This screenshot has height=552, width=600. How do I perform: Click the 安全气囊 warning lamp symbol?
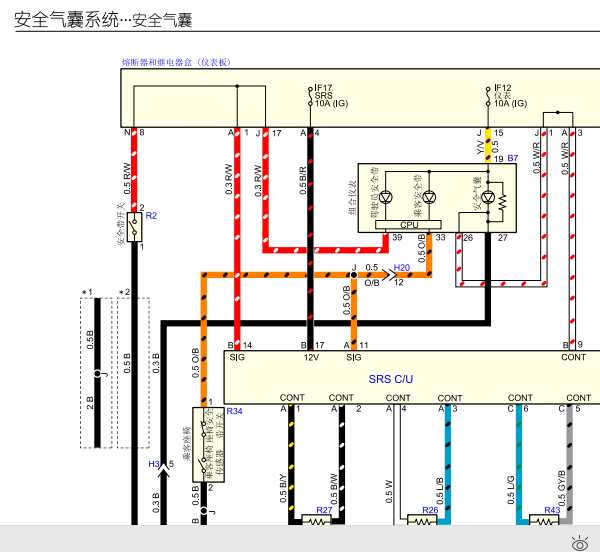487,198
